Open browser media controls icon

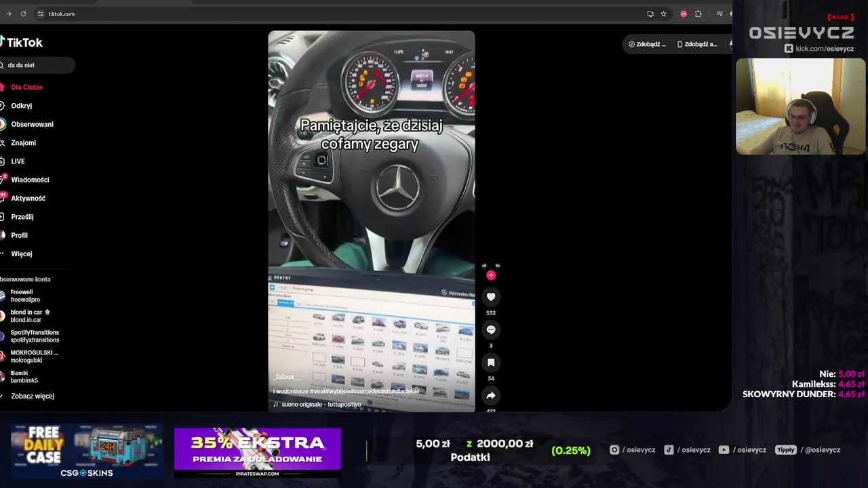720,14
